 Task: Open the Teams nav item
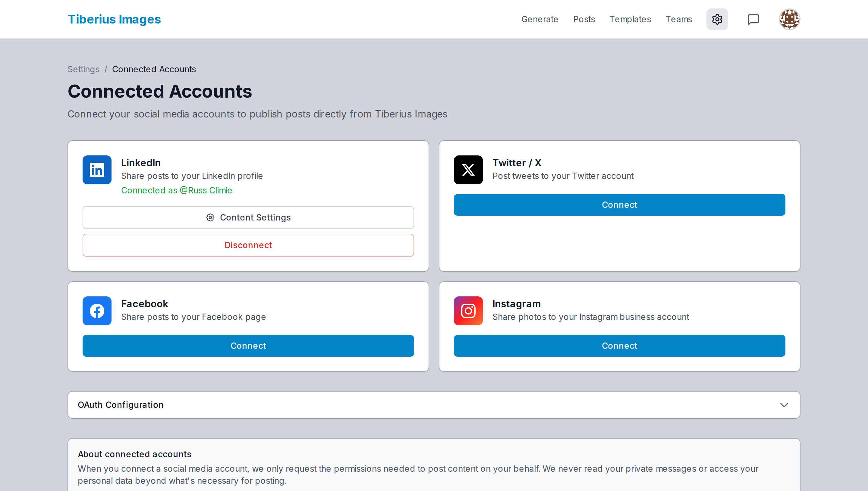point(678,19)
